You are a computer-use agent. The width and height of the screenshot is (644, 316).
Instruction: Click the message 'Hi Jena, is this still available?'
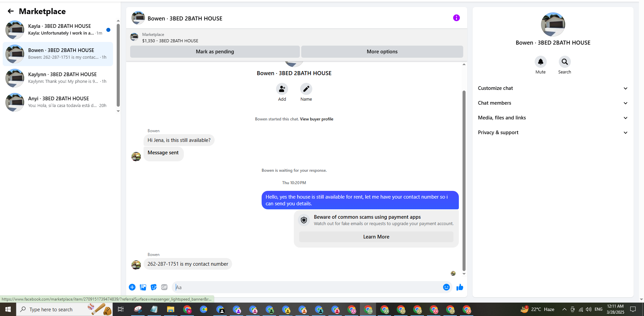click(x=179, y=140)
